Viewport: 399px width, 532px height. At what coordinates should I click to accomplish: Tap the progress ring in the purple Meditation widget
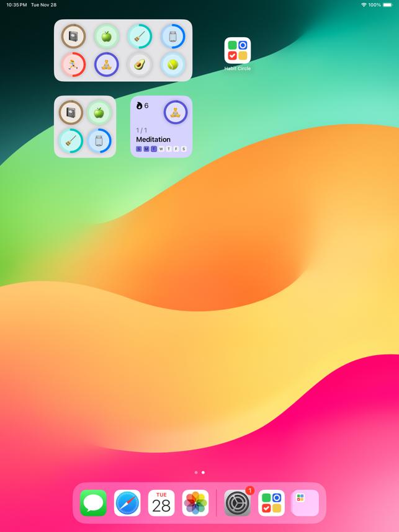click(x=175, y=112)
